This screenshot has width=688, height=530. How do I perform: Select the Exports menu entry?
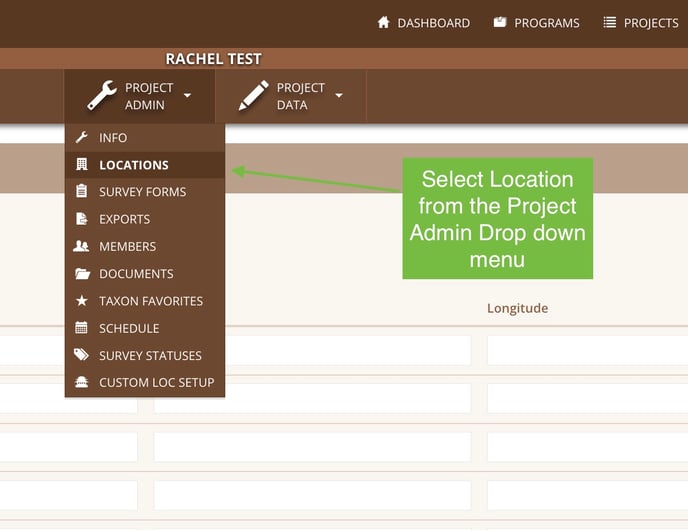coord(145,219)
